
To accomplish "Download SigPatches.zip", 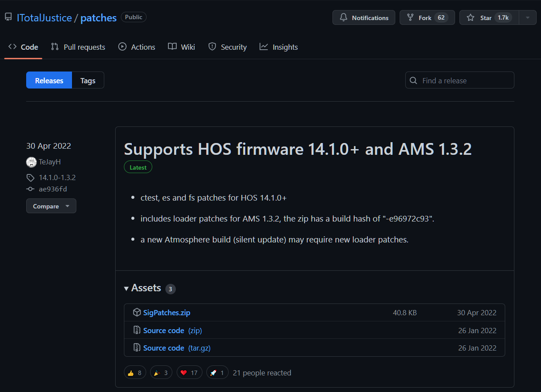I will tap(167, 313).
